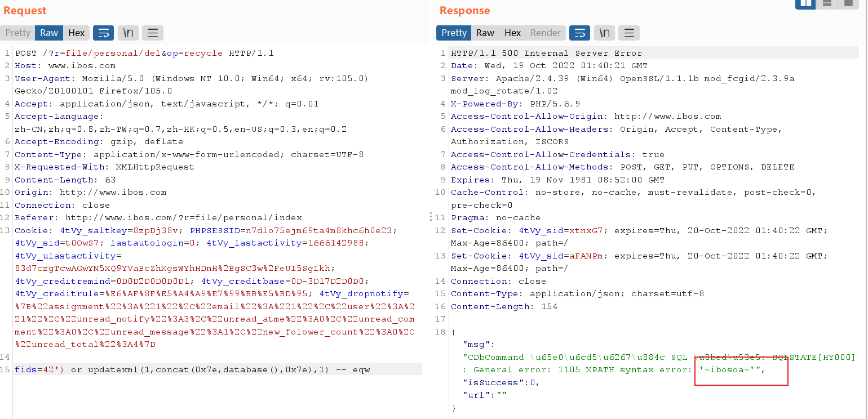This screenshot has height=419, width=868.
Task: Switch Response view to Render tab
Action: click(546, 33)
